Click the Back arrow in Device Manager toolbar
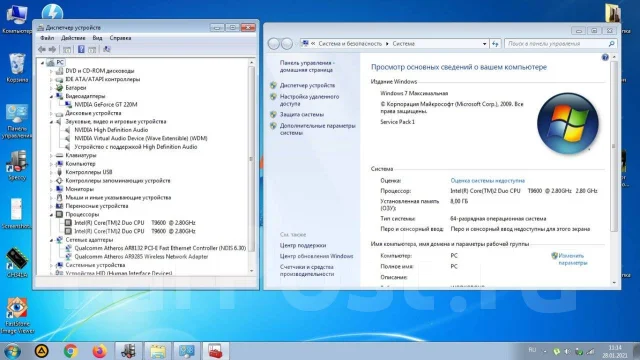The width and height of the screenshot is (640, 360). coord(42,49)
